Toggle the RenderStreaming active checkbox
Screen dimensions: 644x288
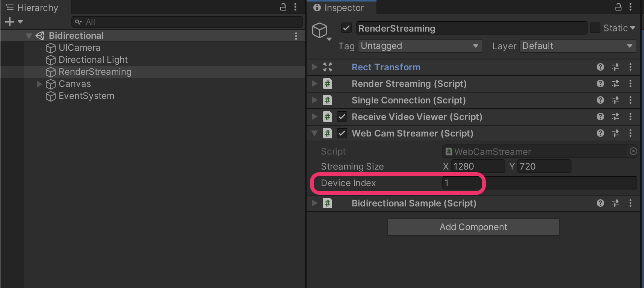click(x=346, y=28)
